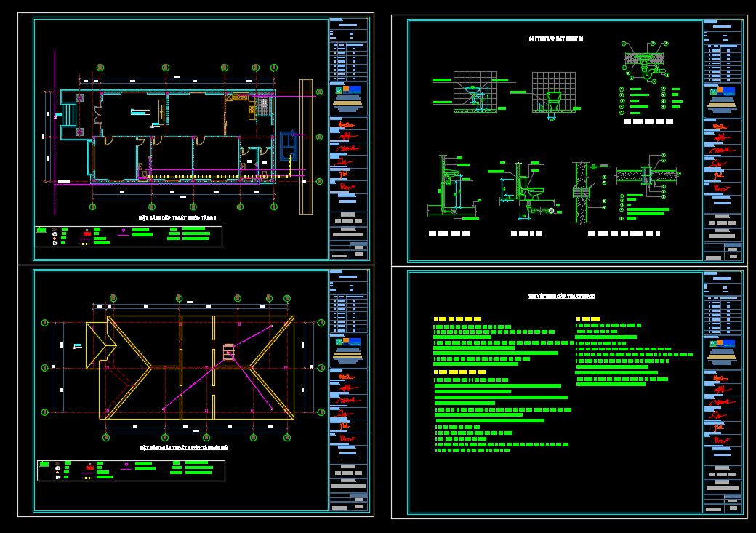
Task: Click the floor drain trap detail drawing
Action: click(x=645, y=62)
